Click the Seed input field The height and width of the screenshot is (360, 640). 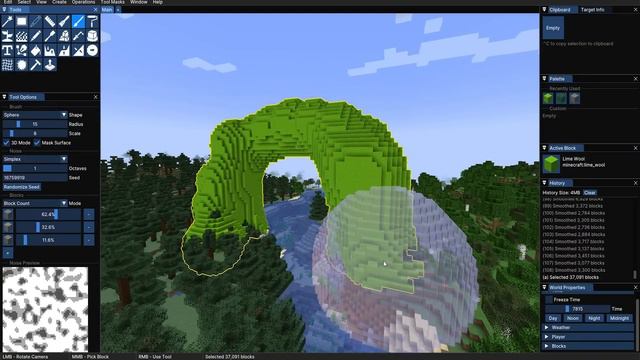tap(35, 178)
